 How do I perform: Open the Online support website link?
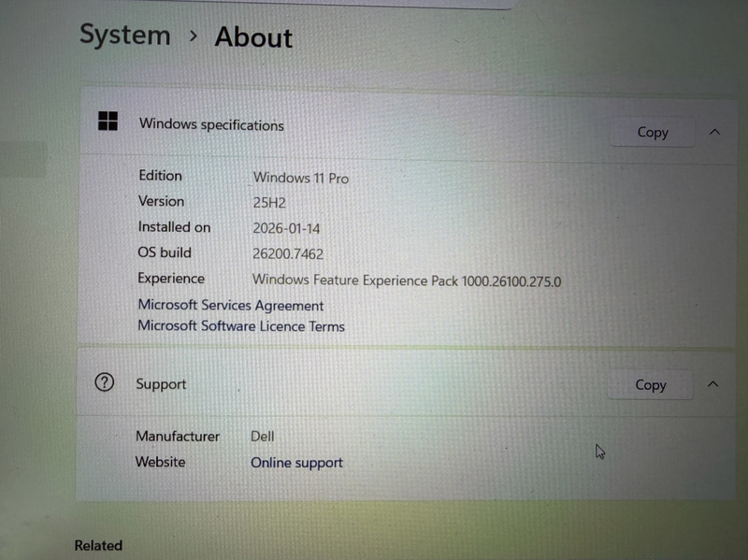coord(296,463)
